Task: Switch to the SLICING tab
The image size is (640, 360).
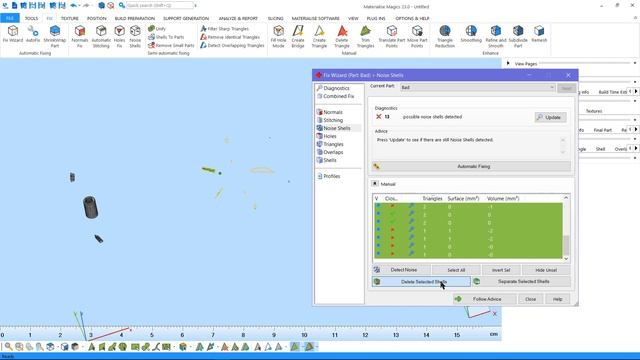Action: [276, 18]
